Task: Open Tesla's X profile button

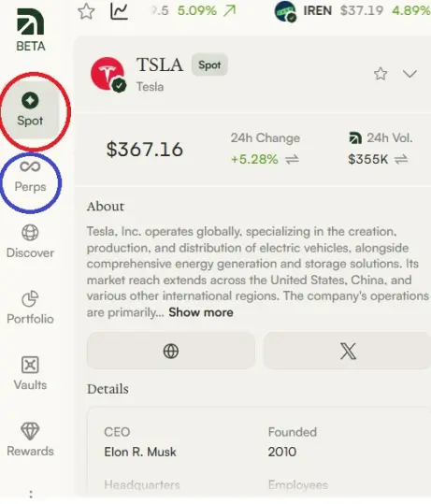Action: tap(348, 351)
